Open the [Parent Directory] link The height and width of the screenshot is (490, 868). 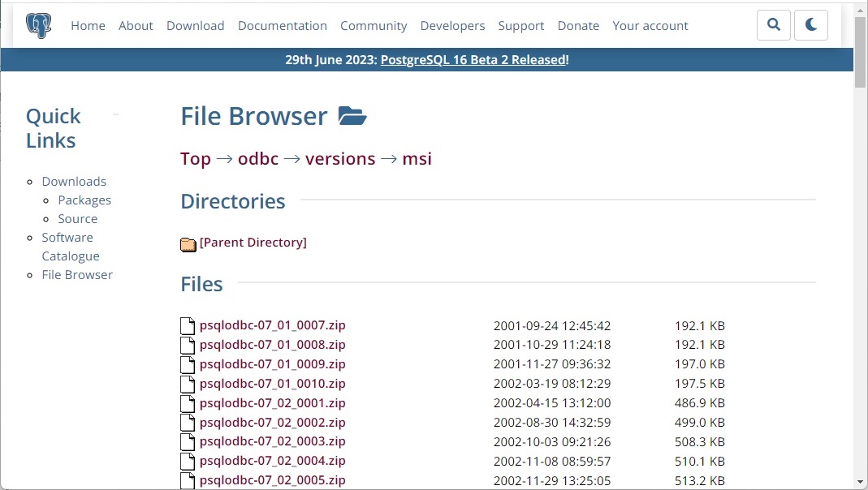tap(253, 243)
